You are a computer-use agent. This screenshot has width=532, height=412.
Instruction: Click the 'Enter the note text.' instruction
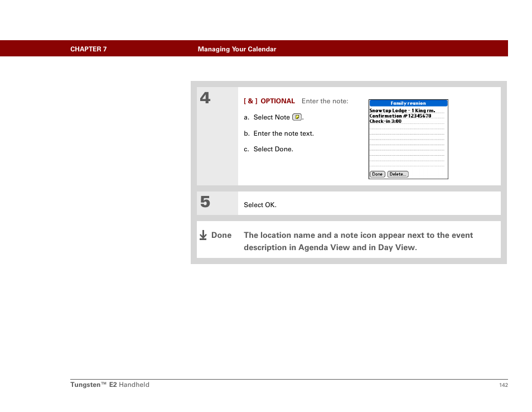284,133
